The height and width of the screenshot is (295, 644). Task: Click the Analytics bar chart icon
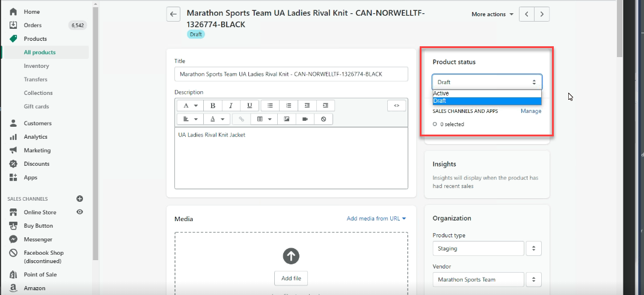[13, 136]
